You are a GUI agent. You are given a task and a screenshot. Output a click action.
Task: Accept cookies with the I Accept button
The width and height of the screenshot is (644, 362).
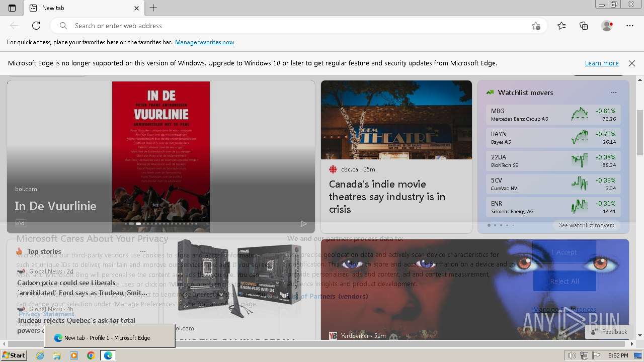coord(565,252)
